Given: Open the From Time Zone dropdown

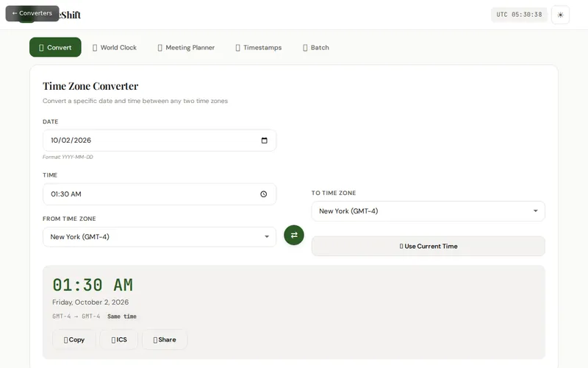Looking at the screenshot, I should pos(159,237).
